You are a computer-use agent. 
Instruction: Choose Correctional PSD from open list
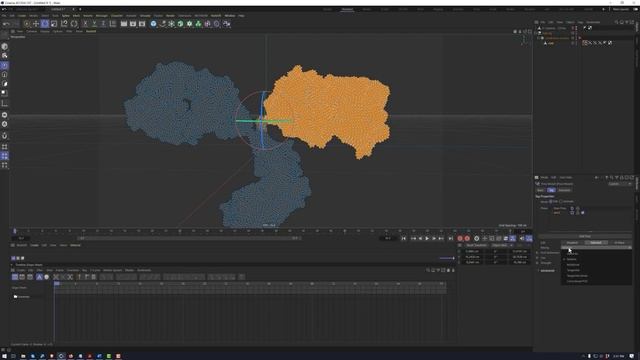coord(577,281)
